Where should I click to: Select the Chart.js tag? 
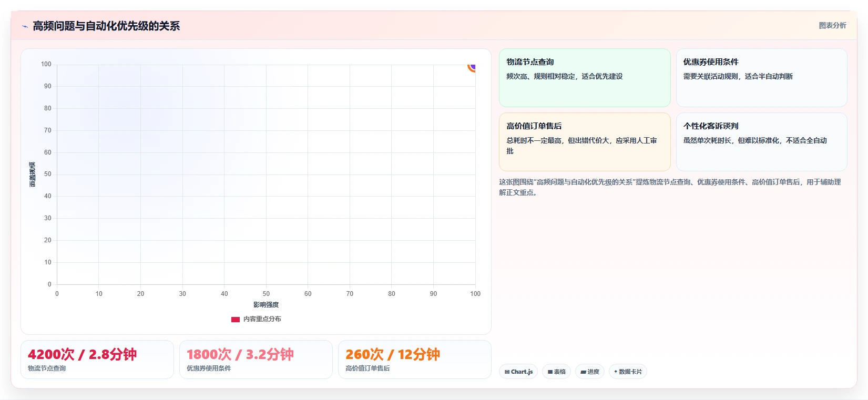pyautogui.click(x=518, y=372)
